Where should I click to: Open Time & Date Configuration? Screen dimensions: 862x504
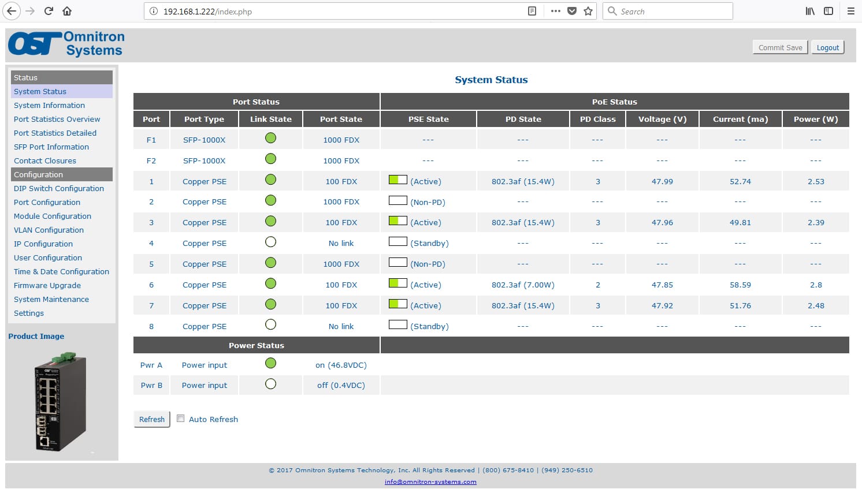(61, 271)
